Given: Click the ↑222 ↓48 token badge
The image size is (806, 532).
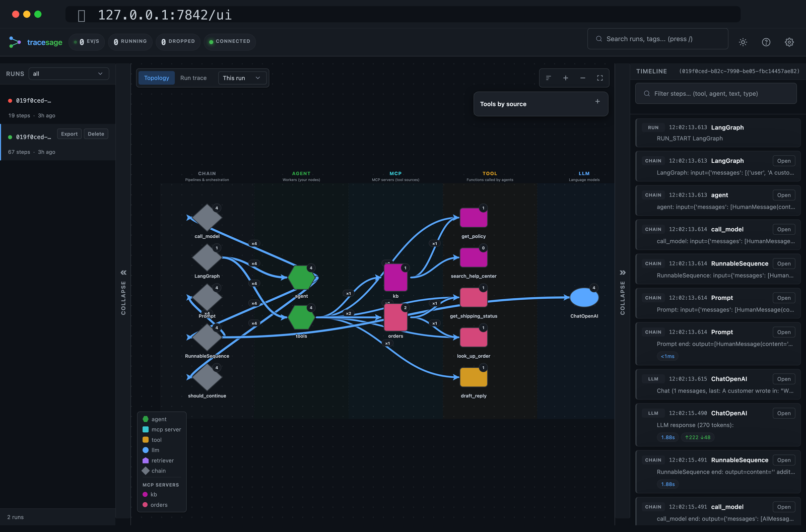Looking at the screenshot, I should click(x=698, y=438).
